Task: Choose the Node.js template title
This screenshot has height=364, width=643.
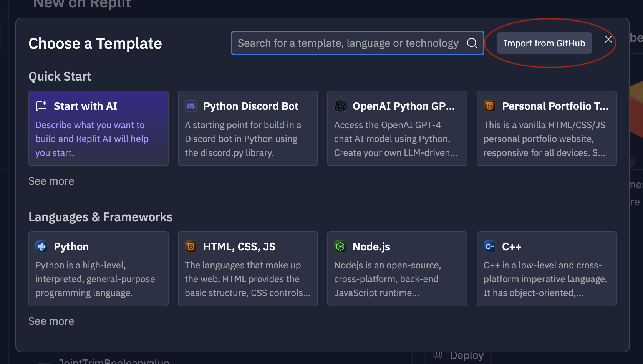Action: pos(371,247)
